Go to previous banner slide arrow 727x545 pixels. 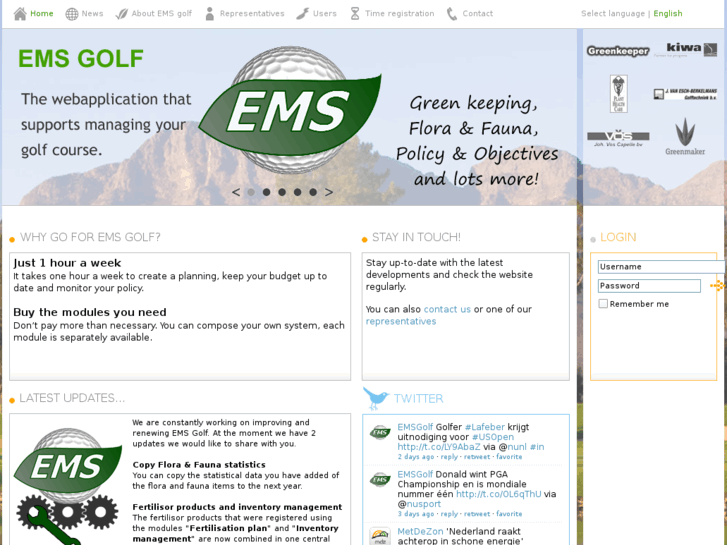tap(236, 192)
